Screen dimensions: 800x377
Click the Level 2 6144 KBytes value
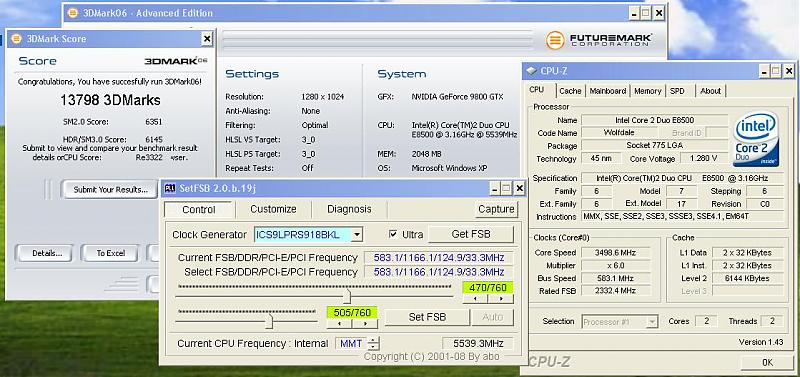(x=748, y=278)
